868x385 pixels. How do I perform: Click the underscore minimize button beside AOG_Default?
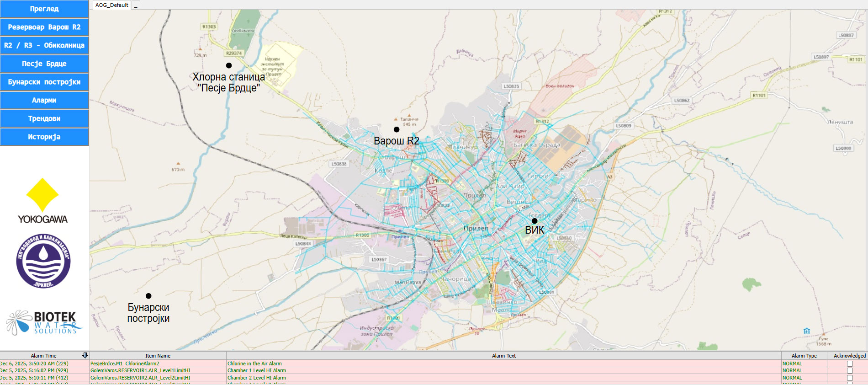click(x=136, y=5)
